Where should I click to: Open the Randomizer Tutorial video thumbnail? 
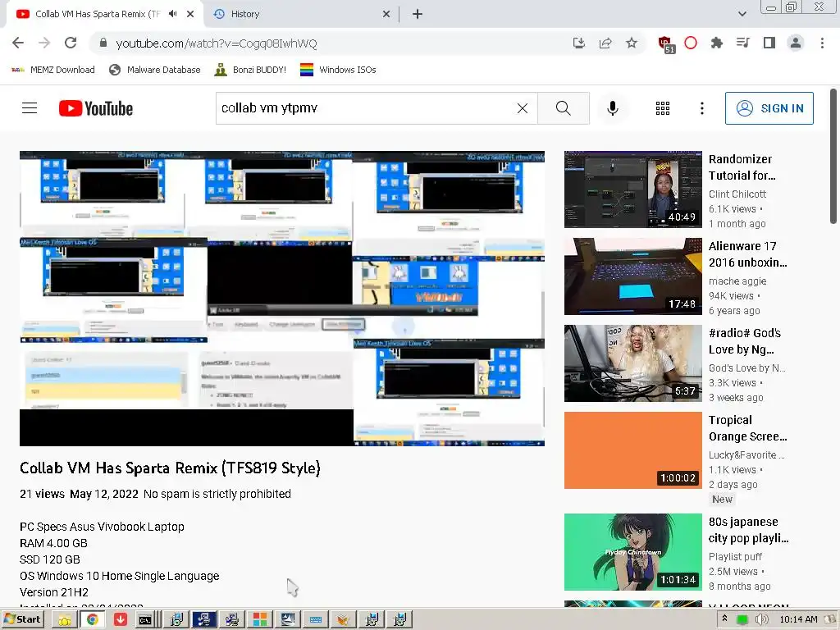pyautogui.click(x=632, y=189)
